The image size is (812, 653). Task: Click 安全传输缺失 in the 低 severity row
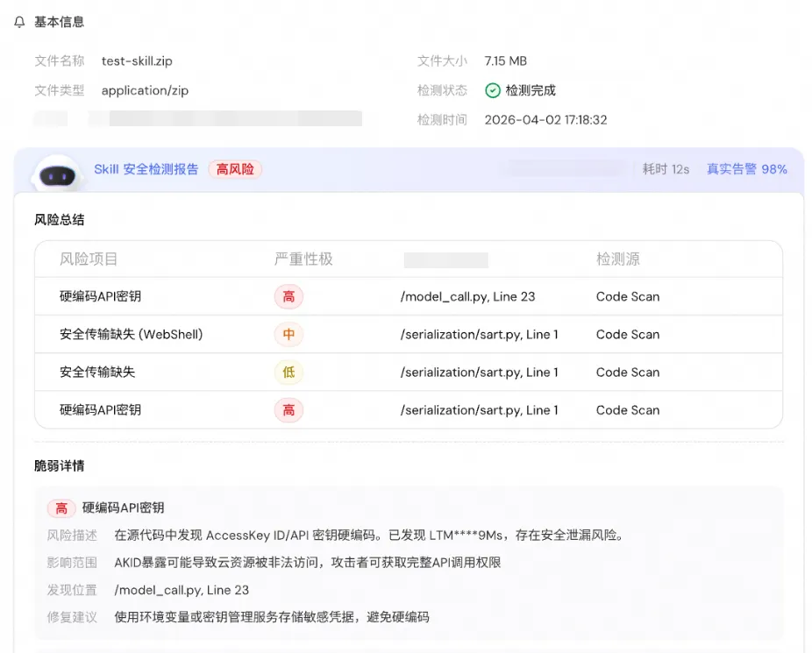97,372
